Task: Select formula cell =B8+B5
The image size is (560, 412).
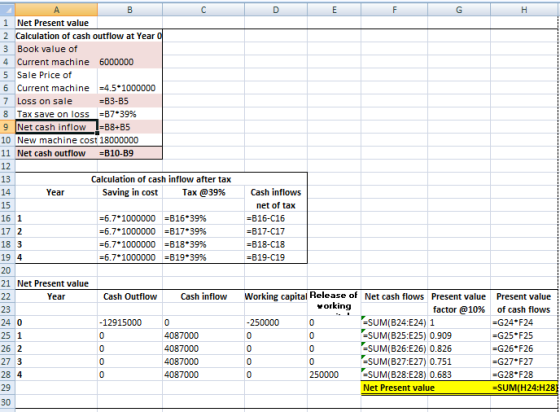Action: (130, 127)
